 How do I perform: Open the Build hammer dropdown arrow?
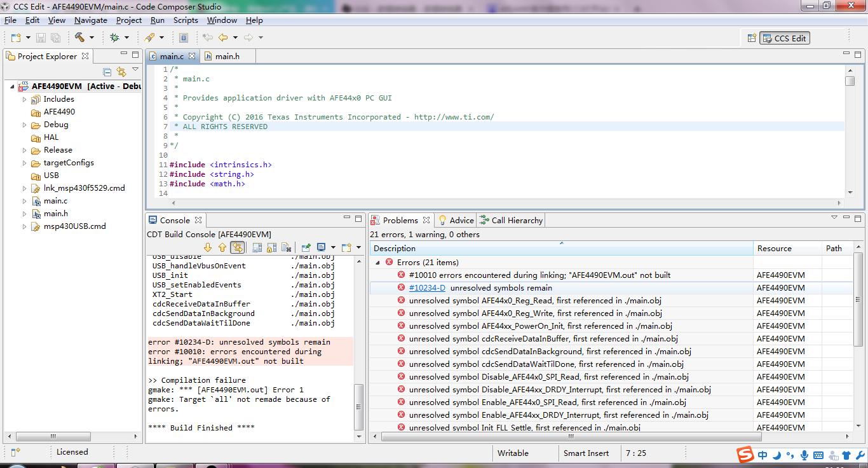click(x=92, y=38)
